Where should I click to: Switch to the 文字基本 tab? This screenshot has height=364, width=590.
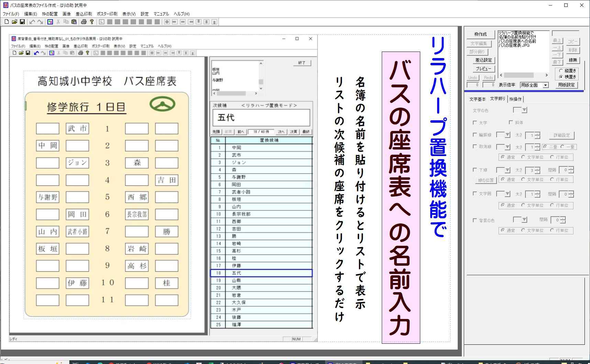(477, 99)
